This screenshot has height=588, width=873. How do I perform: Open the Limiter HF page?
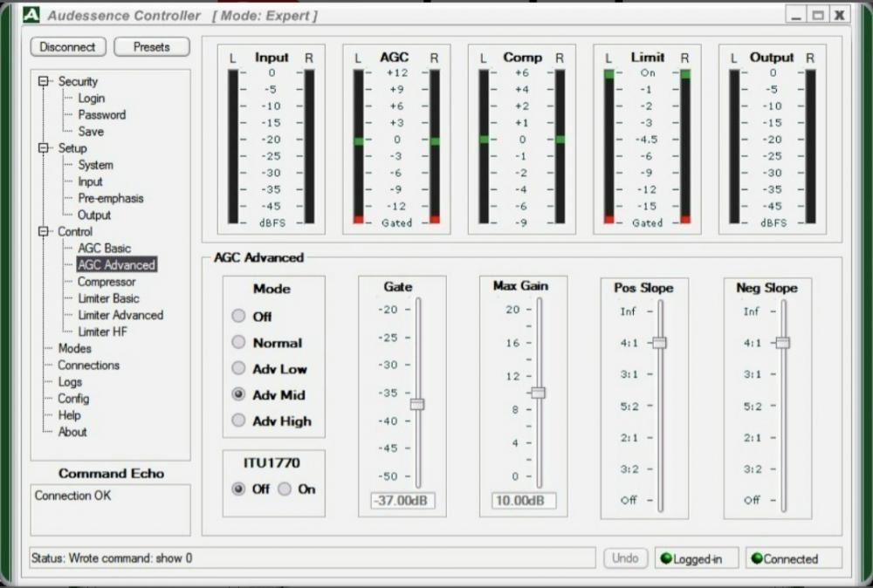(102, 332)
